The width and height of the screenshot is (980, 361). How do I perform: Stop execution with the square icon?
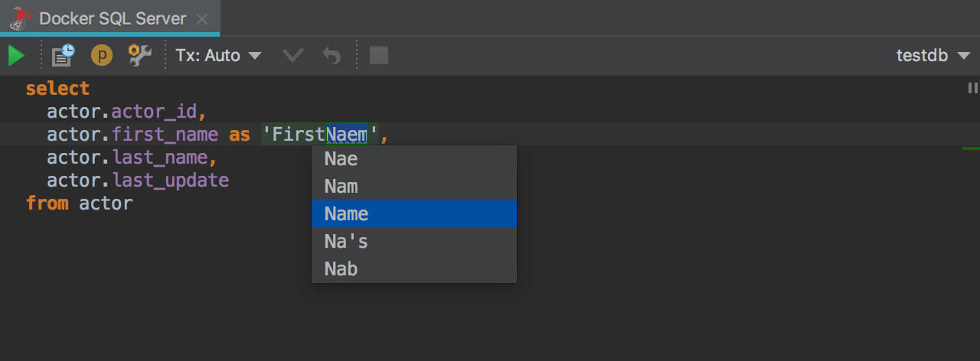pos(379,56)
